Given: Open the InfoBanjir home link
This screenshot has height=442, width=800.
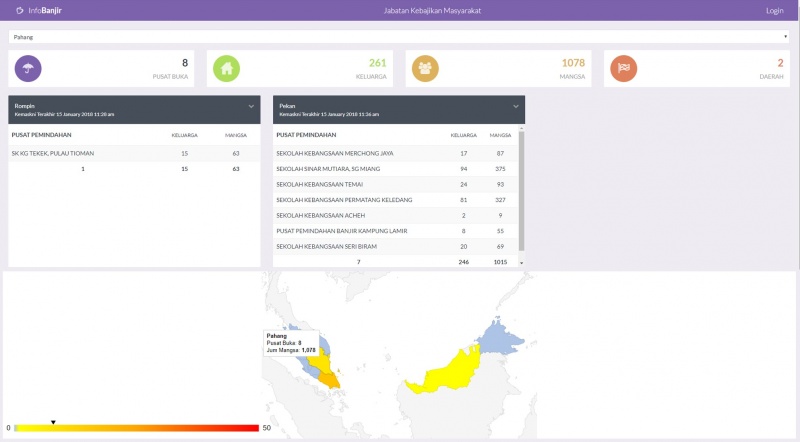Looking at the screenshot, I should pyautogui.click(x=45, y=10).
